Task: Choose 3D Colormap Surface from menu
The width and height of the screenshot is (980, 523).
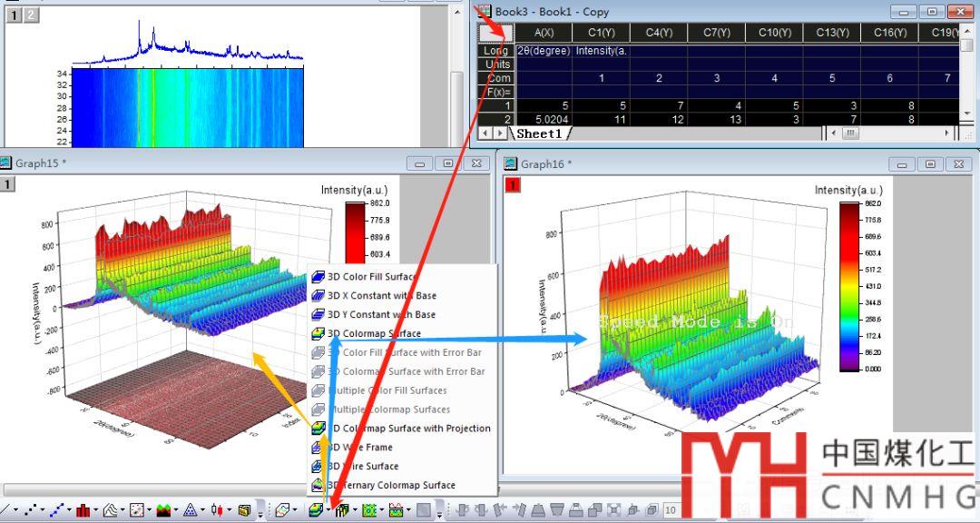Action: click(x=374, y=333)
